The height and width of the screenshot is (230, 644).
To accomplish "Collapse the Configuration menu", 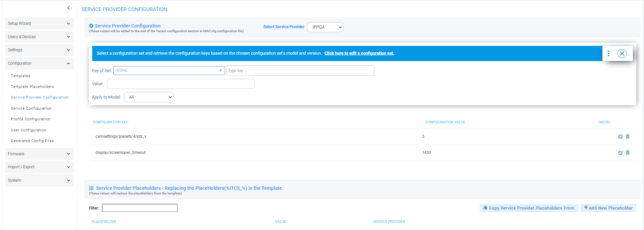I will coord(39,63).
